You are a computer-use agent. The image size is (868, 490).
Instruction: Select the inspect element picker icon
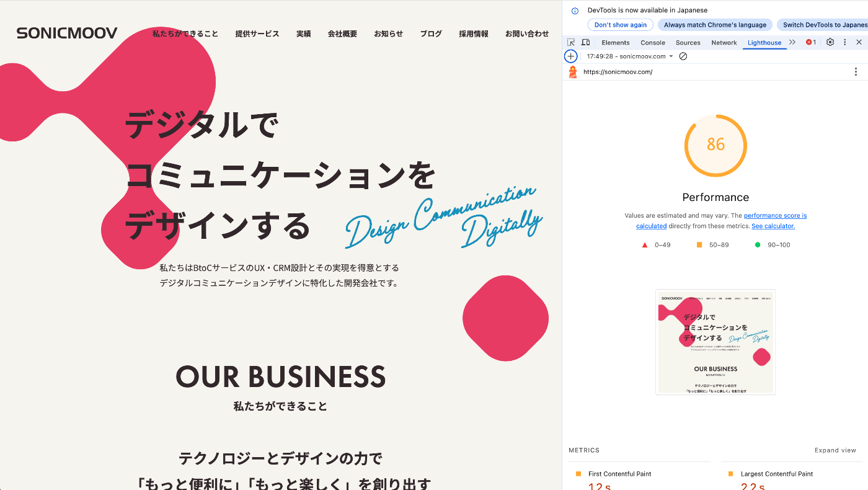[571, 42]
